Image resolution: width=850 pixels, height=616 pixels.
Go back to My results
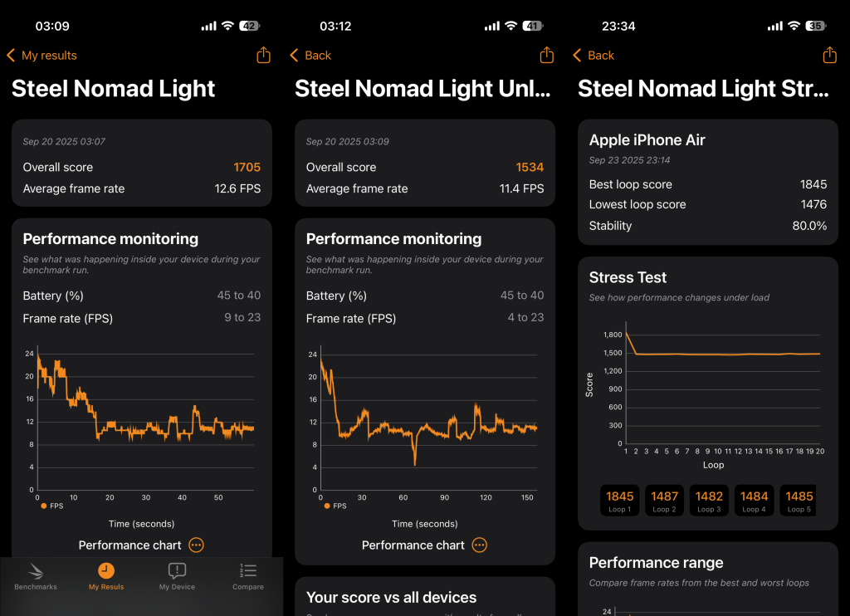click(x=42, y=56)
